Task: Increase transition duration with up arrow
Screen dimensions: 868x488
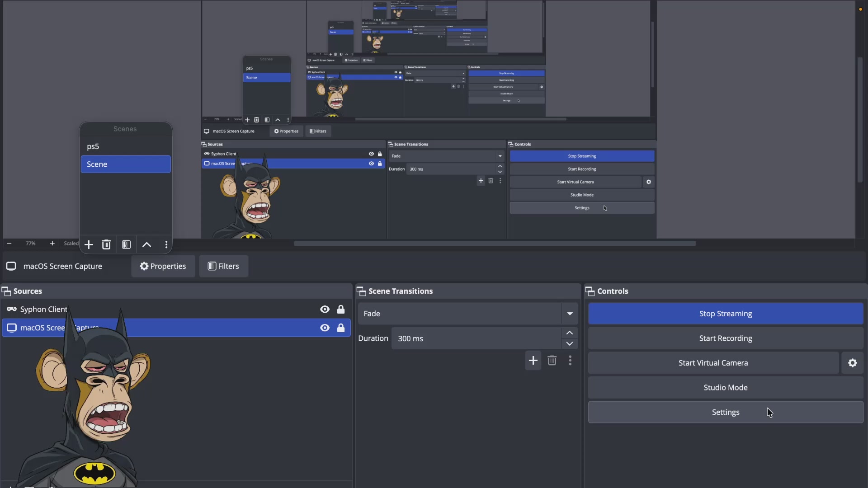Action: (570, 333)
